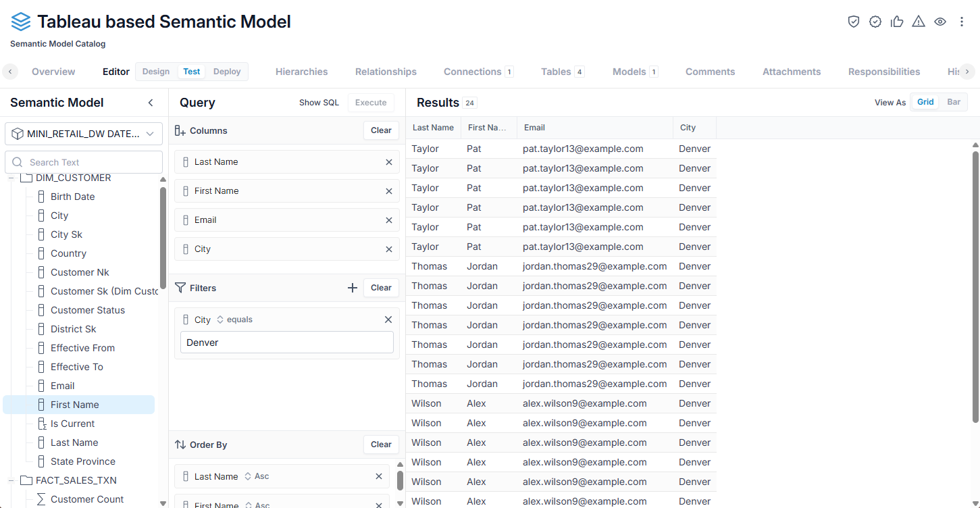Click the results grid vertical scrollbar
This screenshot has width=980, height=508.
[x=975, y=287]
